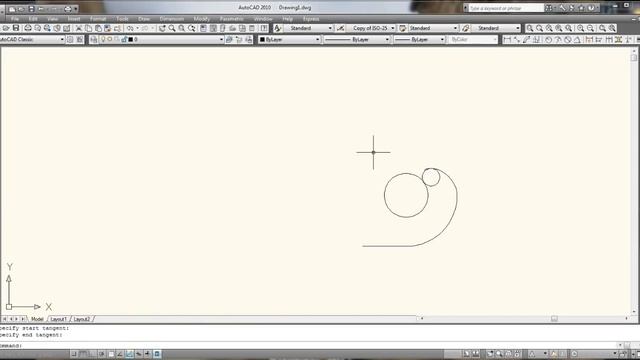Image resolution: width=640 pixels, height=360 pixels.
Task: Click the horizontal scrollbar thumb
Action: (x=554, y=318)
